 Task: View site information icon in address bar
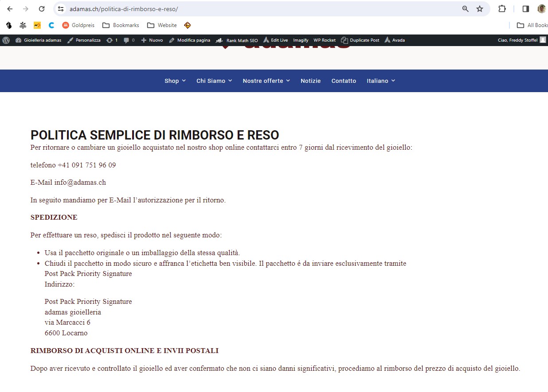pyautogui.click(x=61, y=9)
